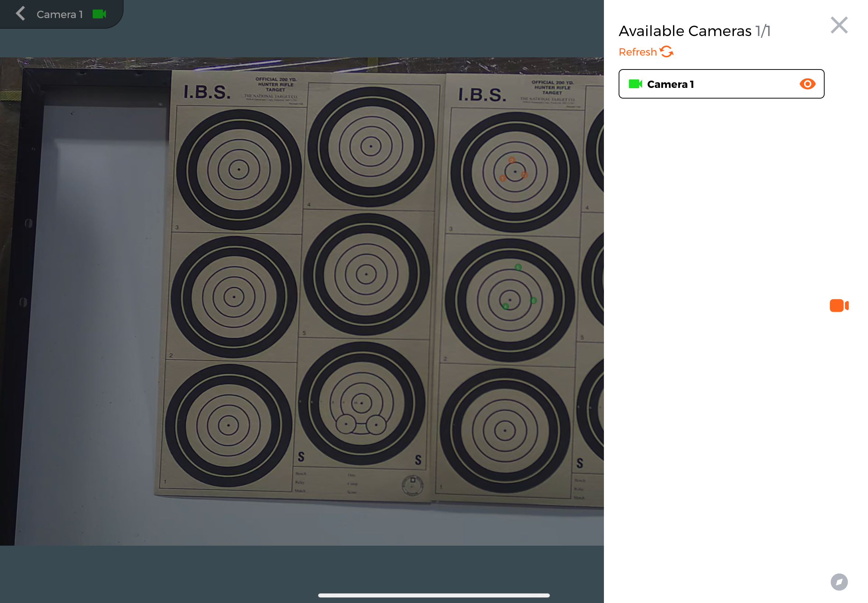Toggle the eye icon for Camera 1
This screenshot has width=868, height=603.
point(807,84)
